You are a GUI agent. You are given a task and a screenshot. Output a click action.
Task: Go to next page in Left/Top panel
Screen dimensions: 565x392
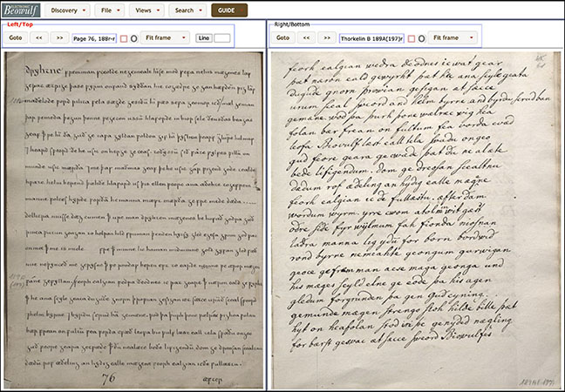60,37
